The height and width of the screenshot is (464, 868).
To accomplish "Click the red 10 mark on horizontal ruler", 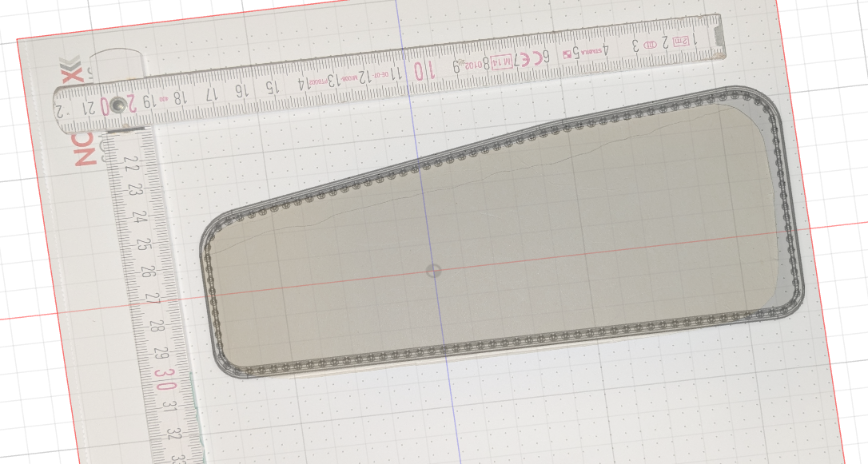I will 422,71.
